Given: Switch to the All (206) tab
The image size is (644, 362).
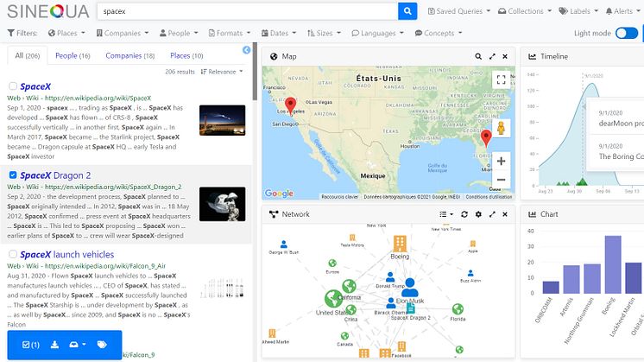Looking at the screenshot, I should coord(27,55).
